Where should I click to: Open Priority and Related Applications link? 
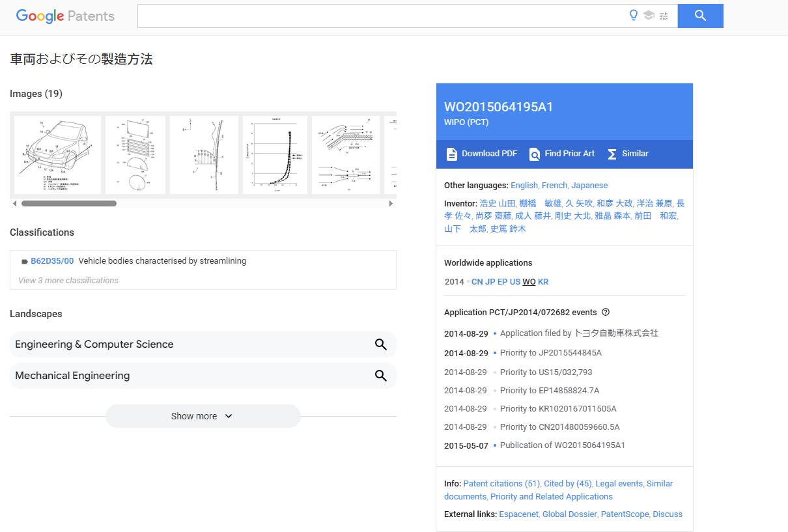pos(551,497)
